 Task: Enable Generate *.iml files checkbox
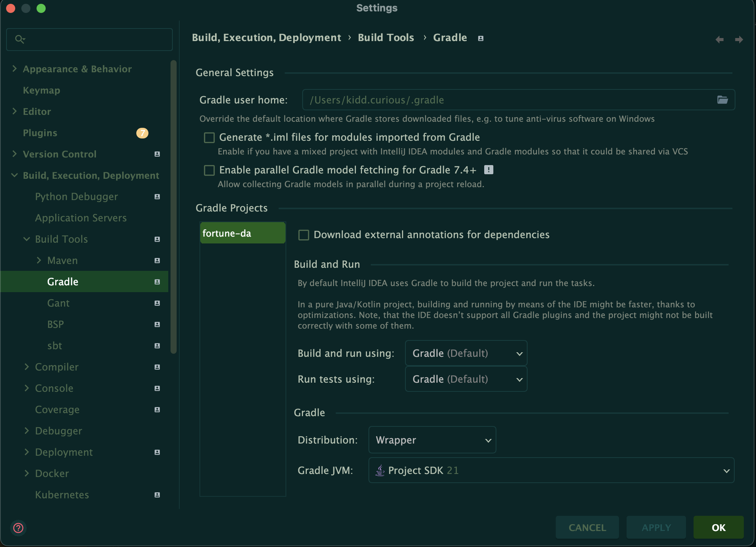[x=209, y=137]
